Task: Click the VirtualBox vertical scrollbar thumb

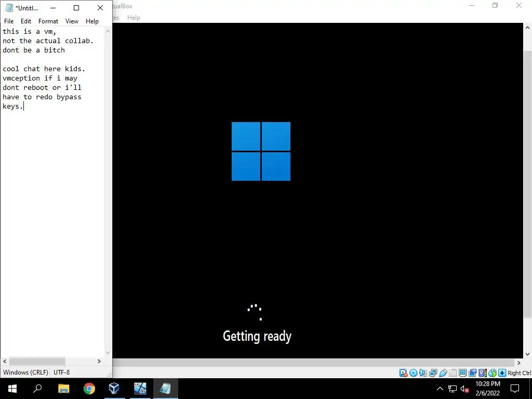Action: 528,184
